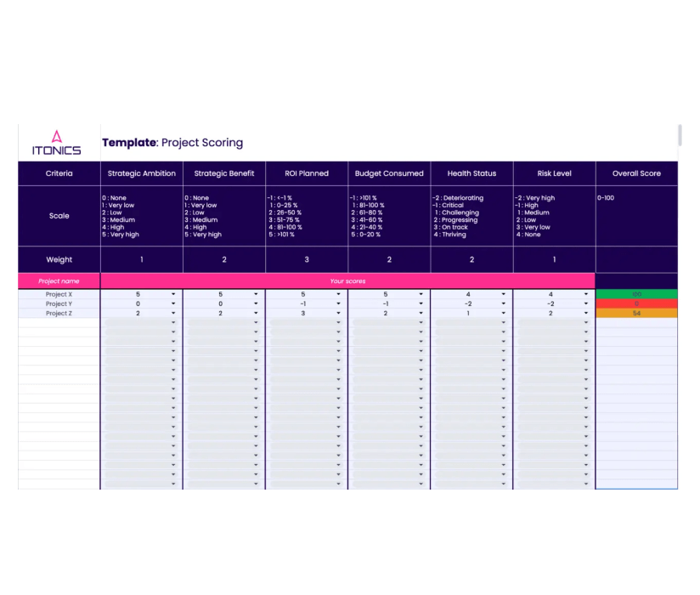Click the Strategic Ambition column header
The height and width of the screenshot is (595, 700).
(141, 173)
